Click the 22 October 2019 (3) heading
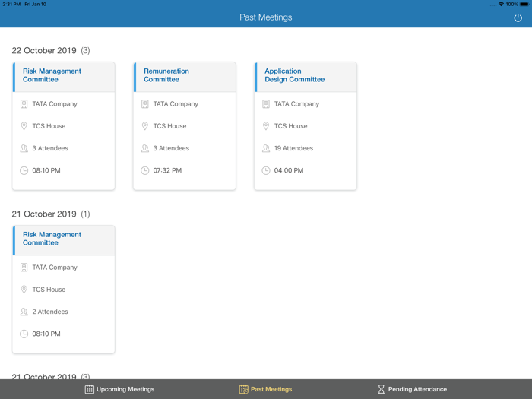 [x=51, y=51]
